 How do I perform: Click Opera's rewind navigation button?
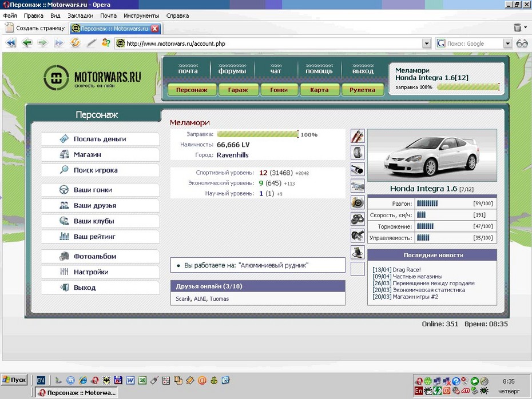click(x=11, y=43)
